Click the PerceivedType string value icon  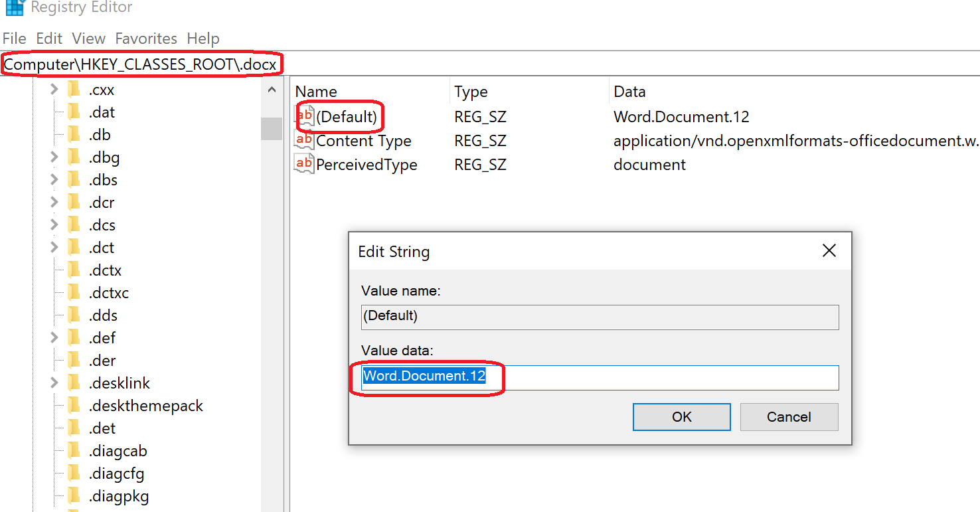pos(304,164)
